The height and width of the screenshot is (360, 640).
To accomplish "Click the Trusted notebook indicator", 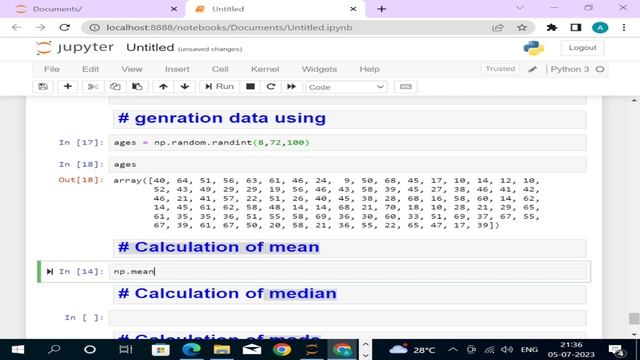I will [500, 69].
